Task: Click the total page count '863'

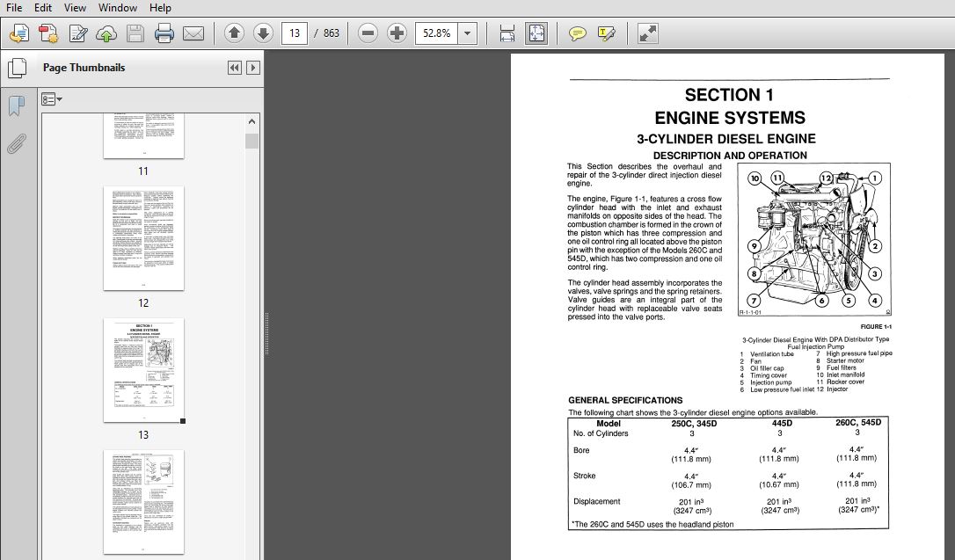Action: [x=332, y=33]
